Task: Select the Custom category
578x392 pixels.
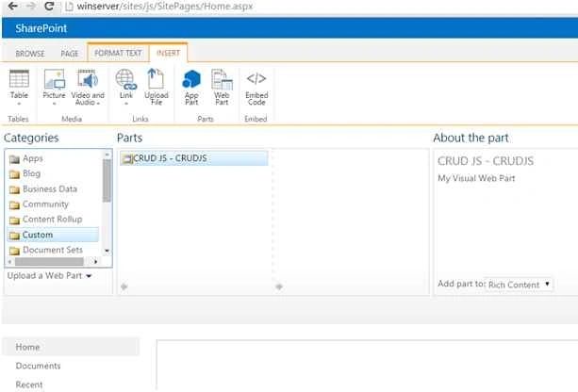Action: click(53, 235)
